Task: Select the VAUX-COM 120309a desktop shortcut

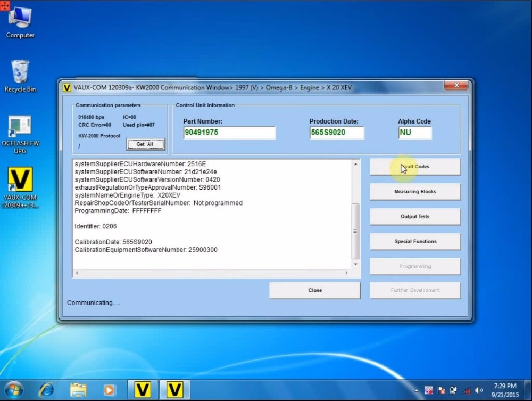Action: pyautogui.click(x=20, y=187)
